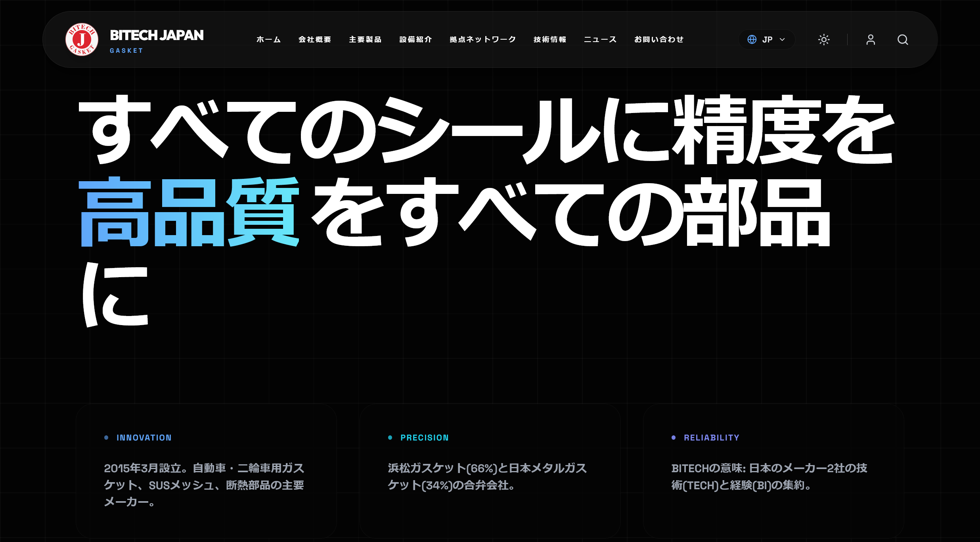This screenshot has height=542, width=980.
Task: Click the BITECHの意味 description text
Action: [769, 477]
